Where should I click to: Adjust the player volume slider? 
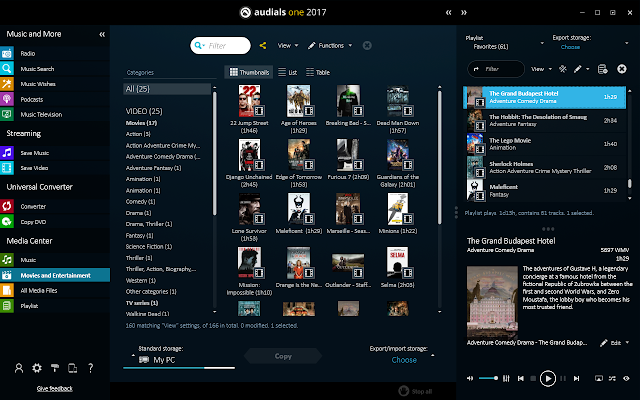[x=488, y=378]
